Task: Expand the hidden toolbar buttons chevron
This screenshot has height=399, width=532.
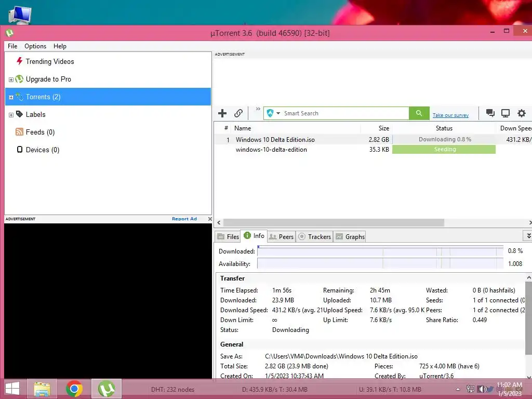Action: coord(258,109)
